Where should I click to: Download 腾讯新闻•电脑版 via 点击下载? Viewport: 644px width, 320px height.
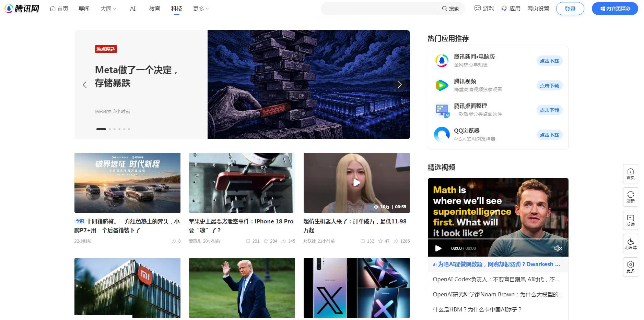[549, 61]
